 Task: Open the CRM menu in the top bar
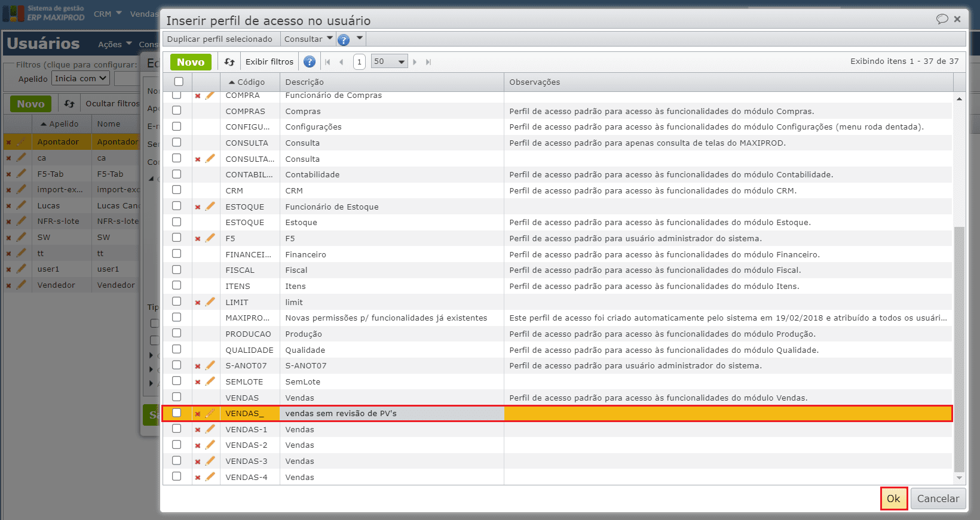point(108,14)
